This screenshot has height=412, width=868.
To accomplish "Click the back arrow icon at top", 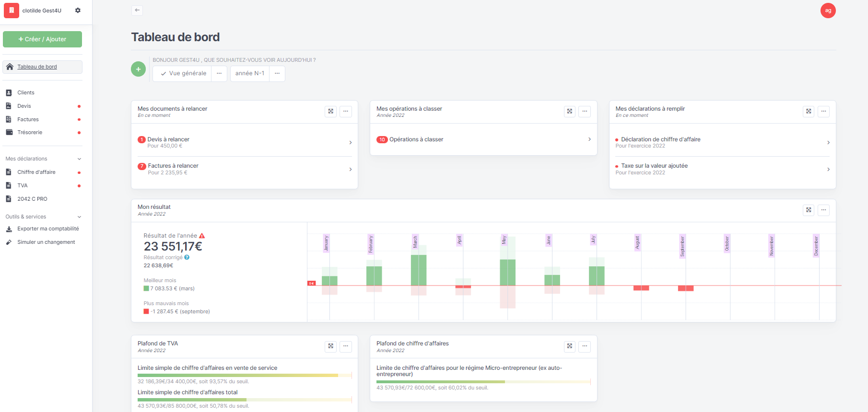I will pos(137,10).
